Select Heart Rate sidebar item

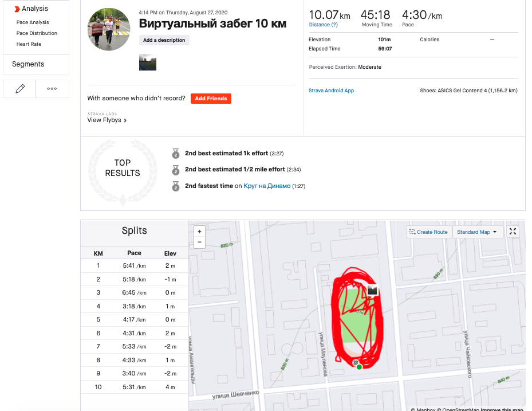pyautogui.click(x=29, y=44)
